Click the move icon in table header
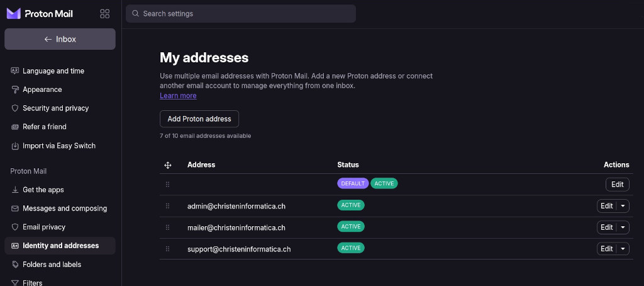Screen dimensions: 644x286 pyautogui.click(x=168, y=165)
